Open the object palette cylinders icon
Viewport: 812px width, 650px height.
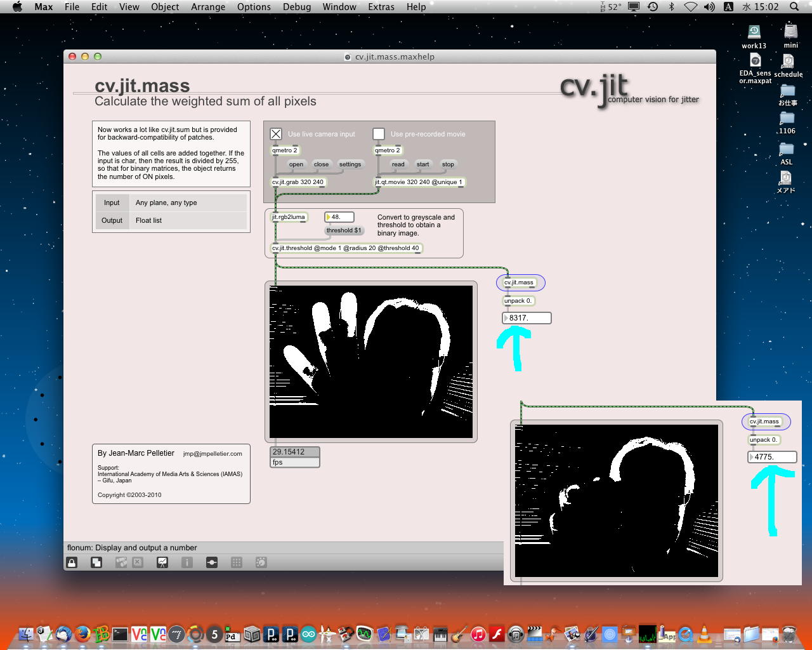point(121,562)
